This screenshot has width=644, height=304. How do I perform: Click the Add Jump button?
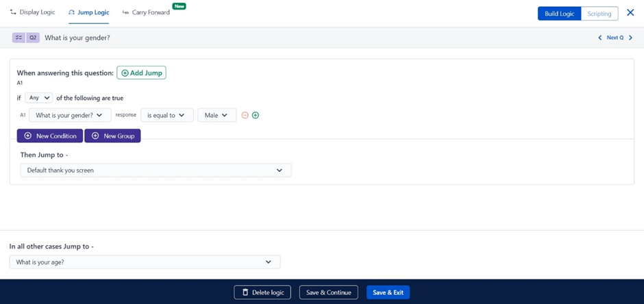click(141, 73)
